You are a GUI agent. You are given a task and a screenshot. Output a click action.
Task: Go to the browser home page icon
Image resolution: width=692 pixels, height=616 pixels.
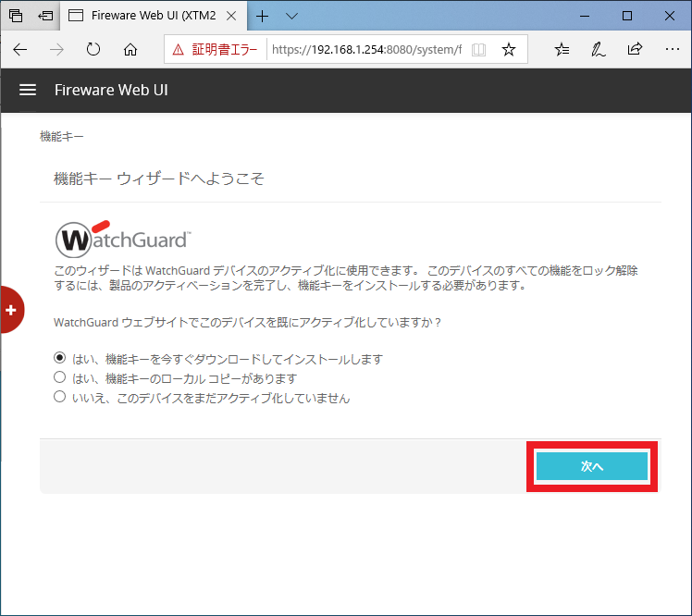(130, 49)
